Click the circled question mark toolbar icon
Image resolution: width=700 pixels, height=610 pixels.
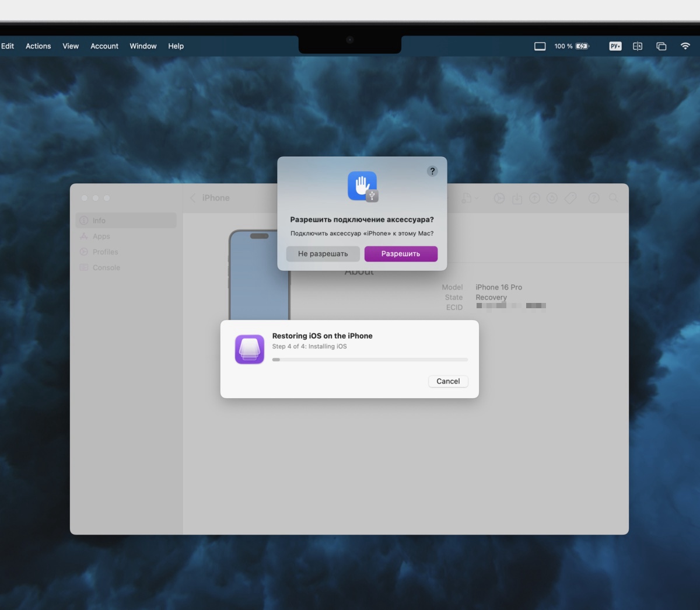point(594,198)
